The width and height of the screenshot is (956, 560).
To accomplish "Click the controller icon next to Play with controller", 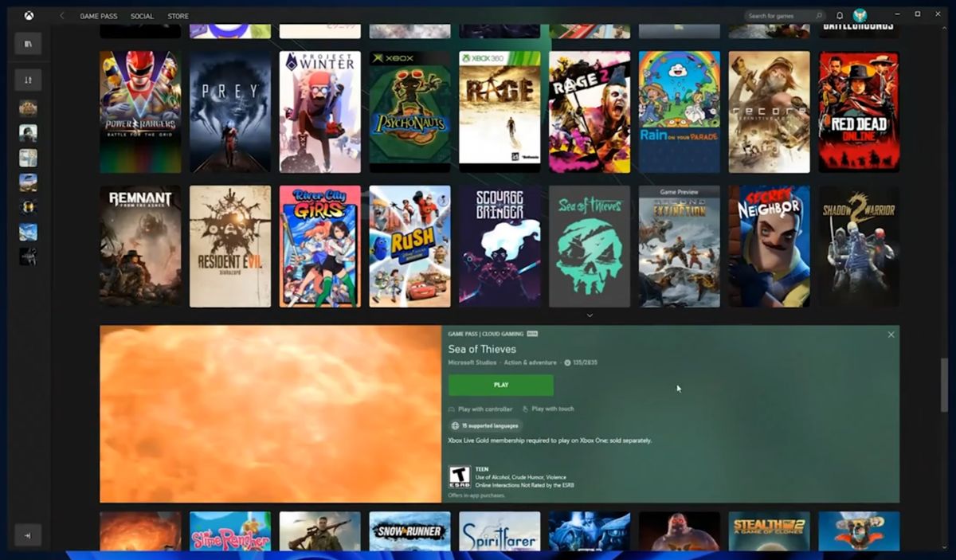I will 451,409.
